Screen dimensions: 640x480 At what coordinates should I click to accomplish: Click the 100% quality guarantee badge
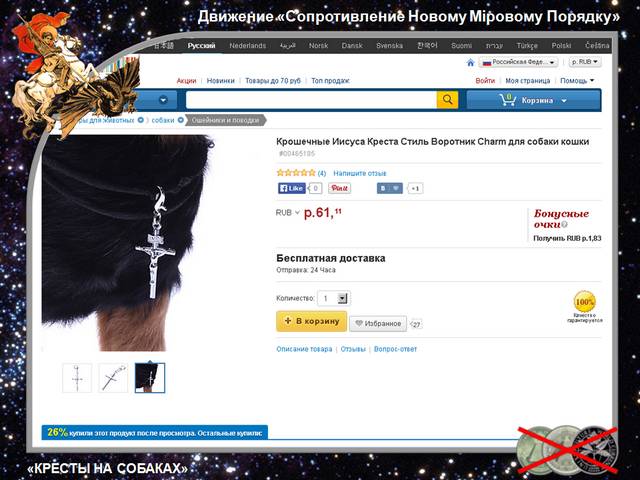click(x=584, y=302)
